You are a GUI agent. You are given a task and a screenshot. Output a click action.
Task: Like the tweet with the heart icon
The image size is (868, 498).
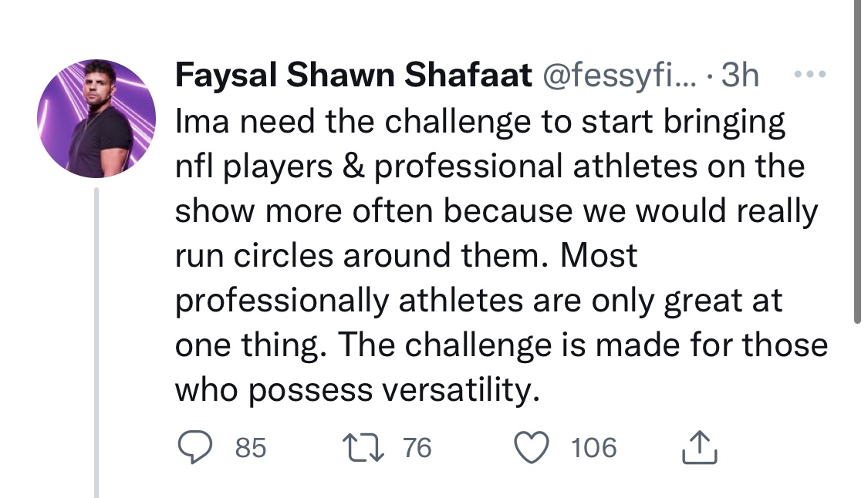(532, 447)
